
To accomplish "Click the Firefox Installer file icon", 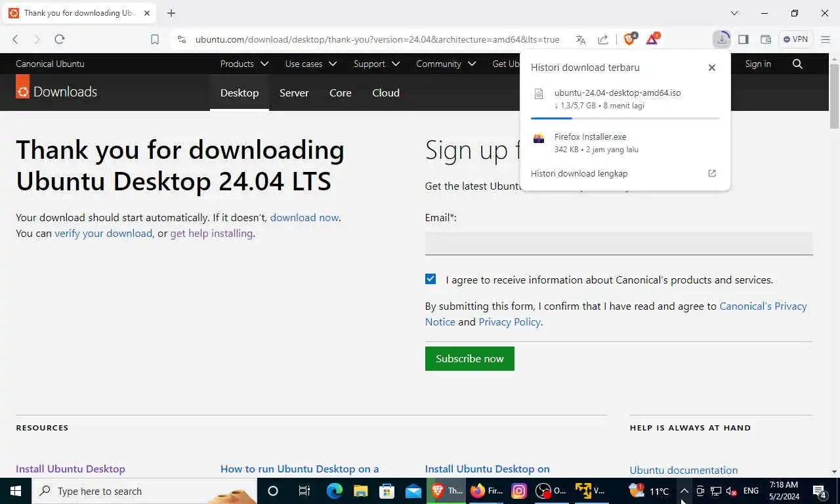I will 539,138.
